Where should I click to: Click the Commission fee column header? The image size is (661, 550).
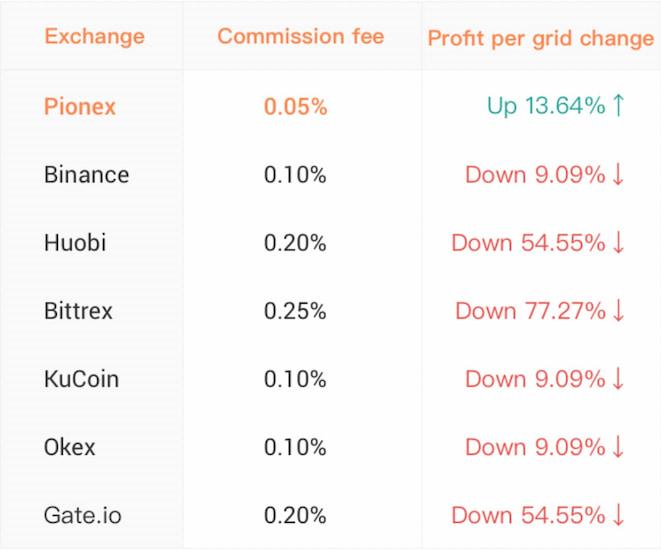300,37
